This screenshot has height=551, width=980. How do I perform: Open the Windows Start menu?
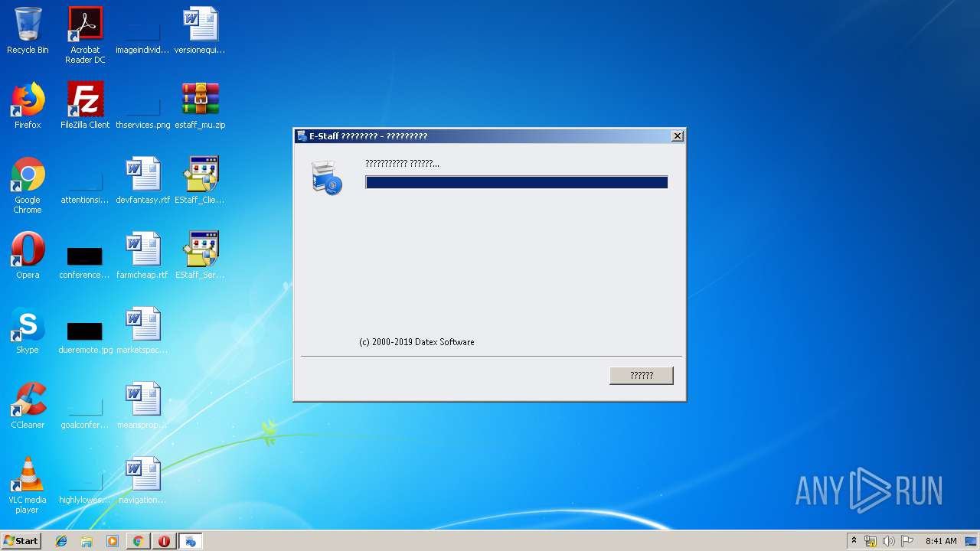[x=21, y=541]
